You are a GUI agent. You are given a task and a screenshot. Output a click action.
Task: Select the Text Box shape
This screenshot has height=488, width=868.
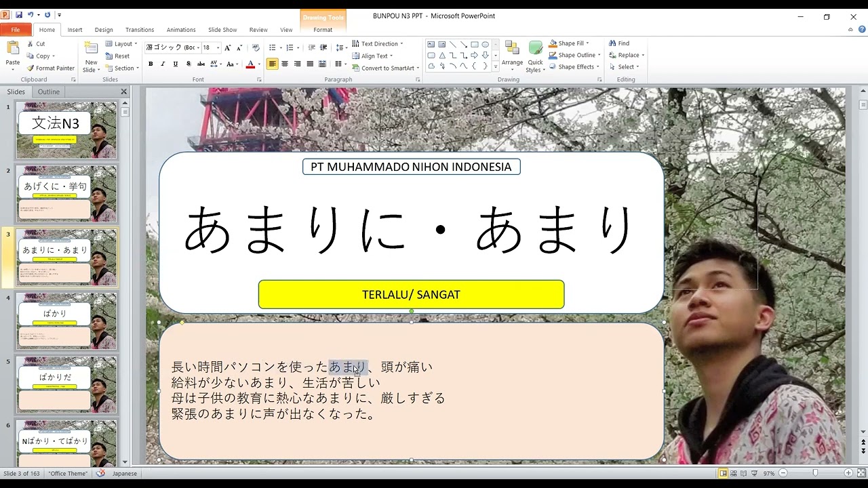[431, 44]
